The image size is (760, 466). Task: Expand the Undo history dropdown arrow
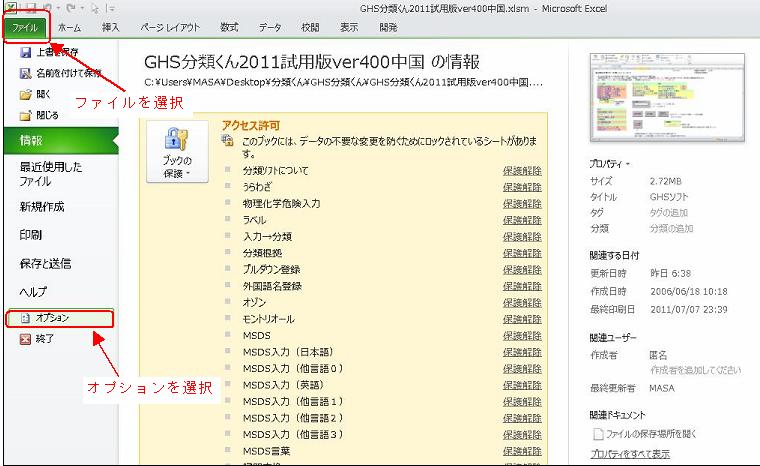click(x=58, y=8)
